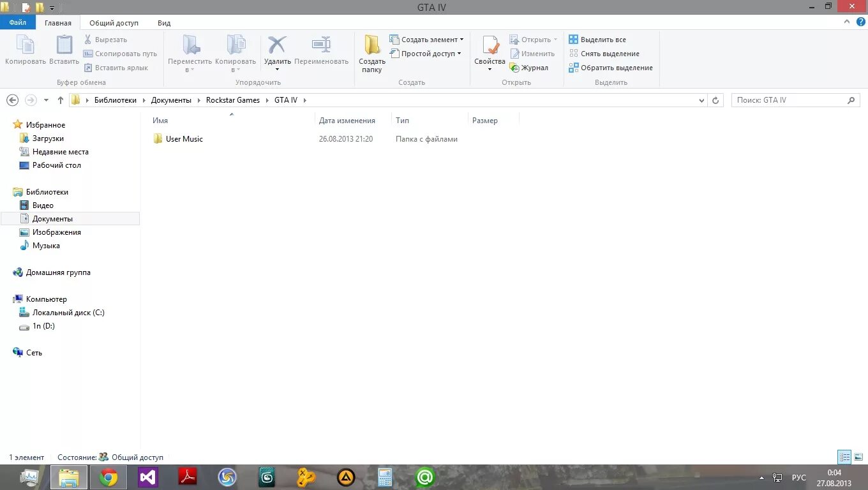Open AIMP orange triangle taskbar icon
The width and height of the screenshot is (868, 490).
[x=345, y=477]
